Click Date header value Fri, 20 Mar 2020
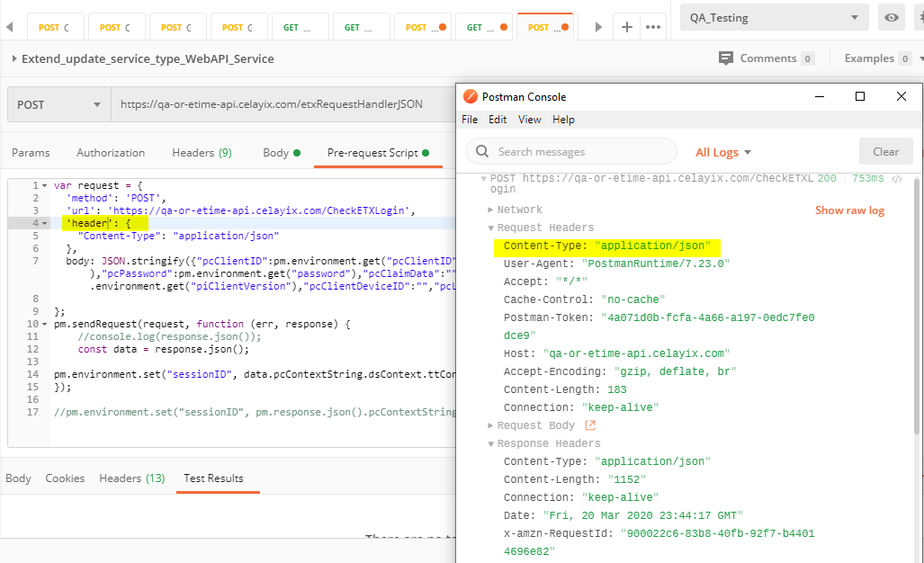924x563 pixels. [x=643, y=515]
